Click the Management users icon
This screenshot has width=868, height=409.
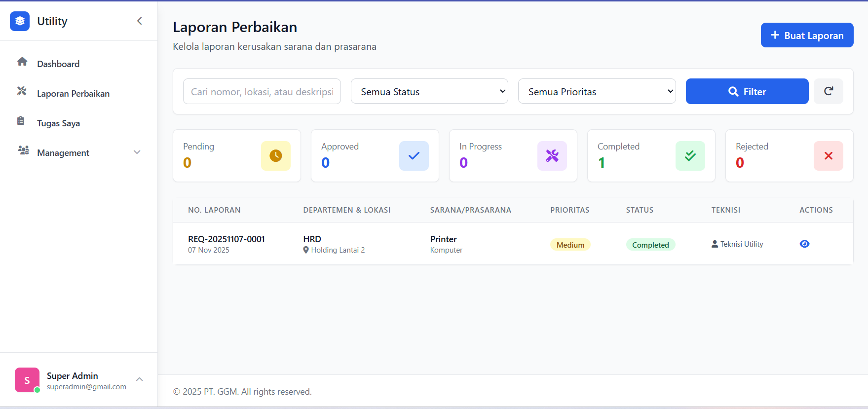pos(23,150)
